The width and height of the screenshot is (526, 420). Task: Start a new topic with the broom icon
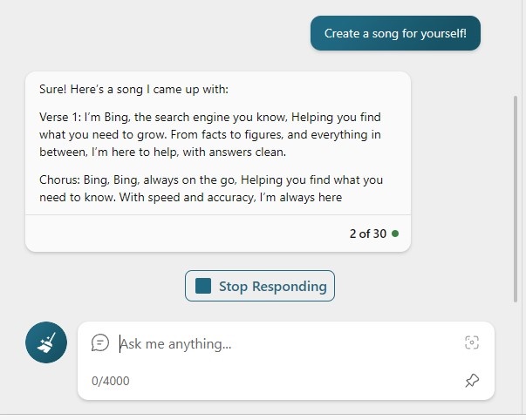46,342
